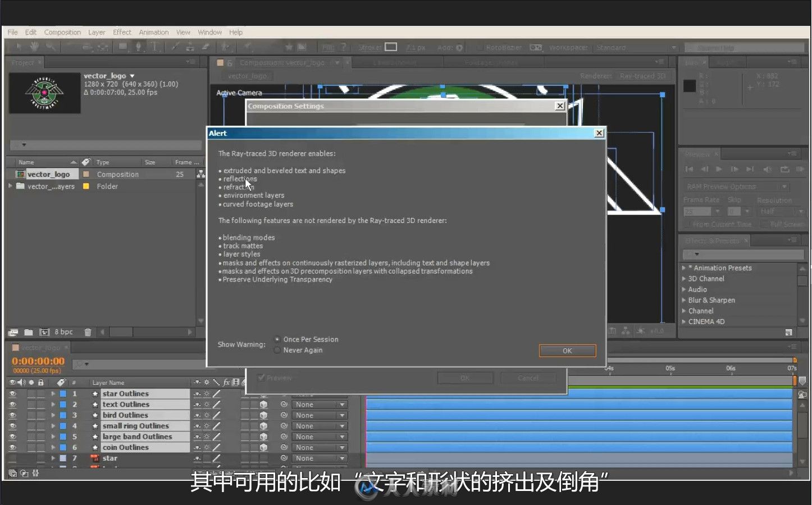This screenshot has width=812, height=505.
Task: Click the timeline in/out braces icon
Action: point(35,474)
